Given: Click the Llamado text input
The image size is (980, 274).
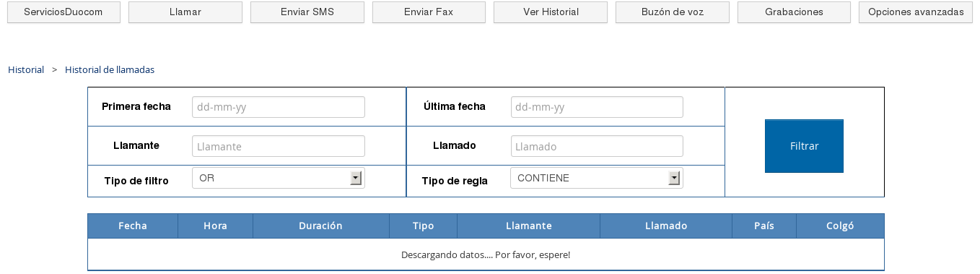Looking at the screenshot, I should pos(597,146).
